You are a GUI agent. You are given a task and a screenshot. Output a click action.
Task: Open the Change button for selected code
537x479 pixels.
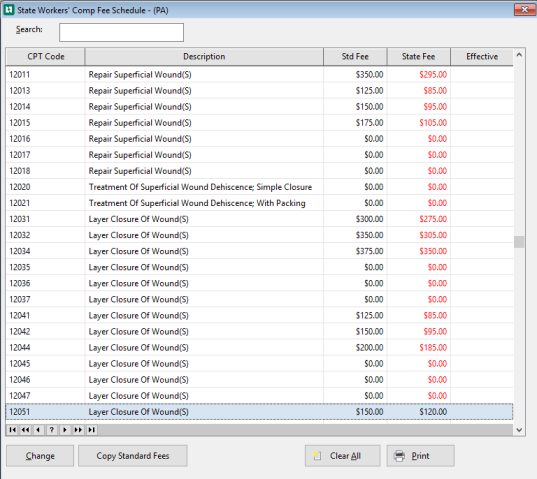click(40, 456)
